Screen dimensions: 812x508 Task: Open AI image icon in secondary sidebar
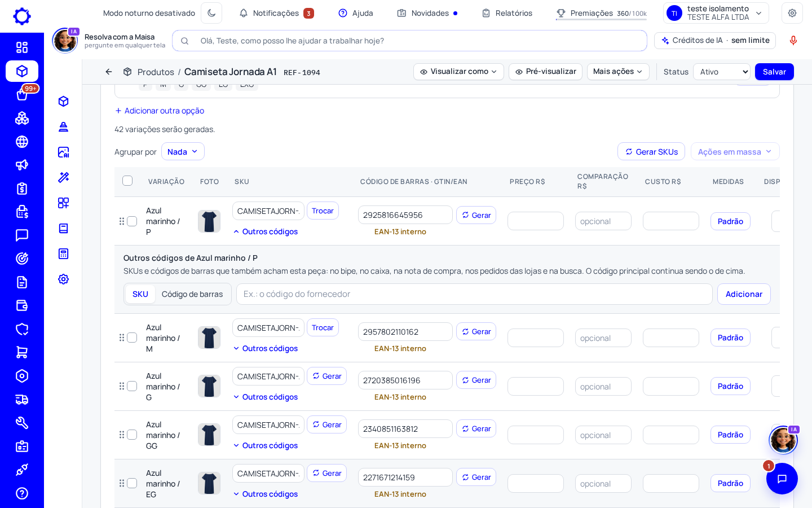pos(63,152)
